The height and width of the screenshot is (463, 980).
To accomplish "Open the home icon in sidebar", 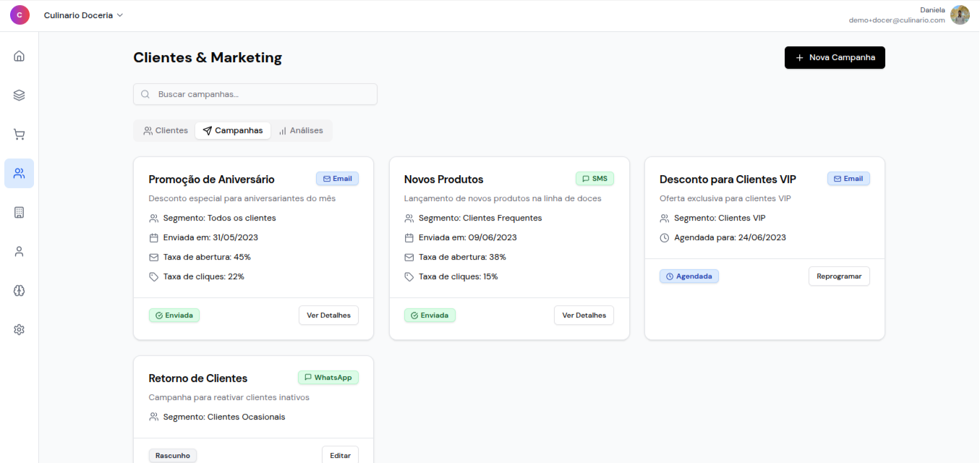I will tap(20, 56).
